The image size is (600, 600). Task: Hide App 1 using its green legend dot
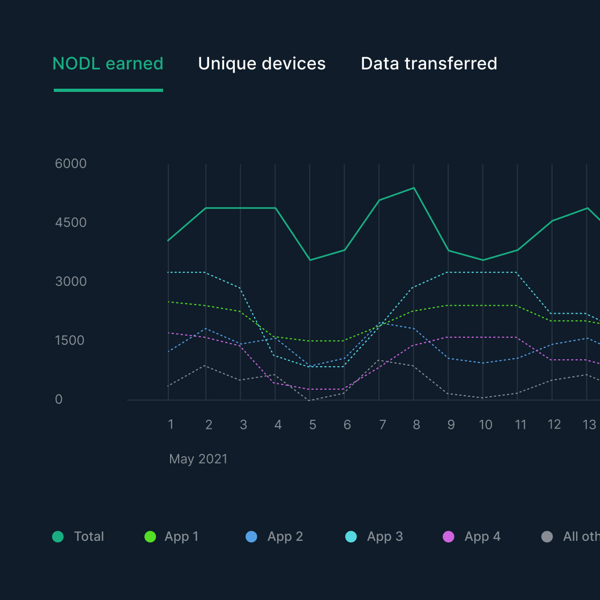151,537
